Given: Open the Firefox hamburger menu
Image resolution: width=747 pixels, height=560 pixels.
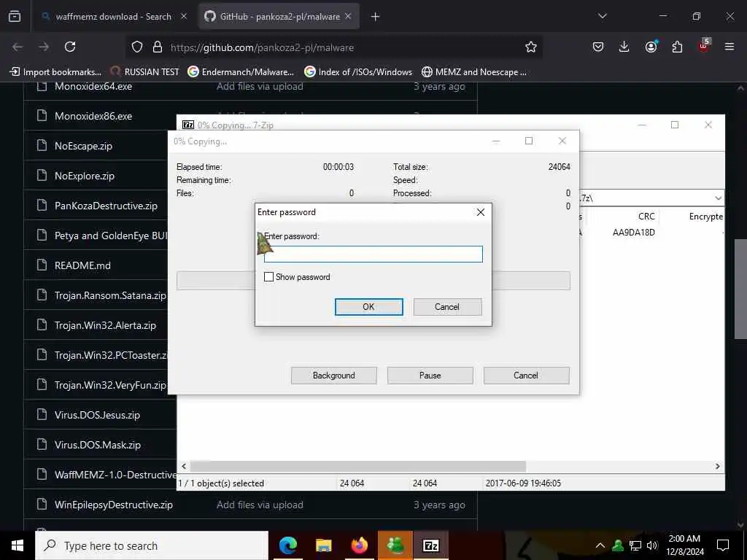Looking at the screenshot, I should (x=729, y=47).
